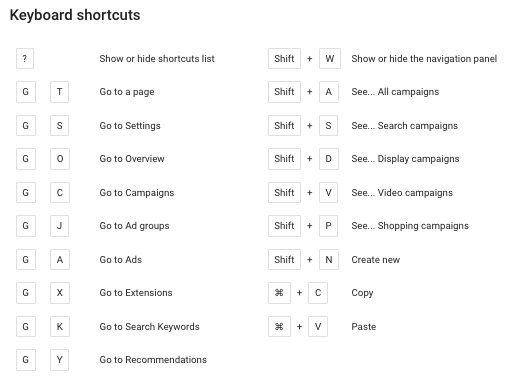Click Show or hide shortcuts list text
Screen dimensions: 516x377
click(x=157, y=59)
